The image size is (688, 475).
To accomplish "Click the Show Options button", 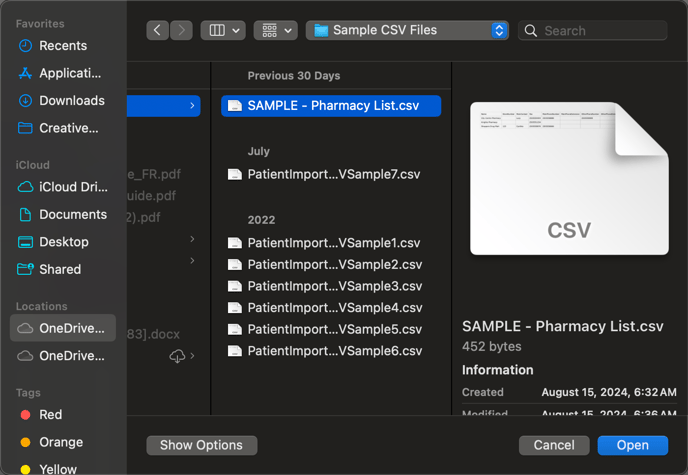I will pyautogui.click(x=201, y=445).
